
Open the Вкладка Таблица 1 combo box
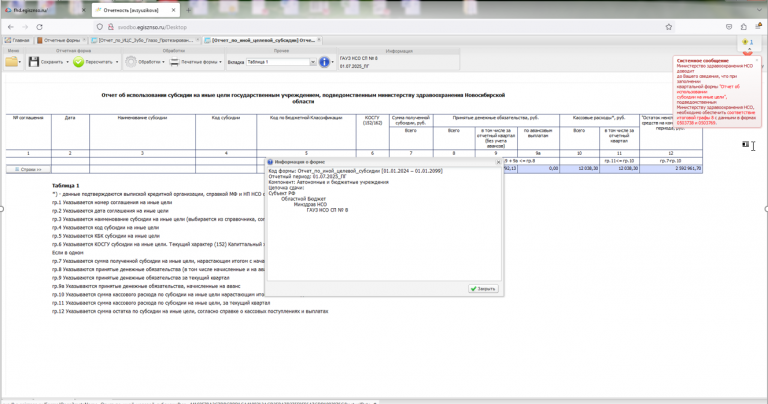tap(280, 62)
